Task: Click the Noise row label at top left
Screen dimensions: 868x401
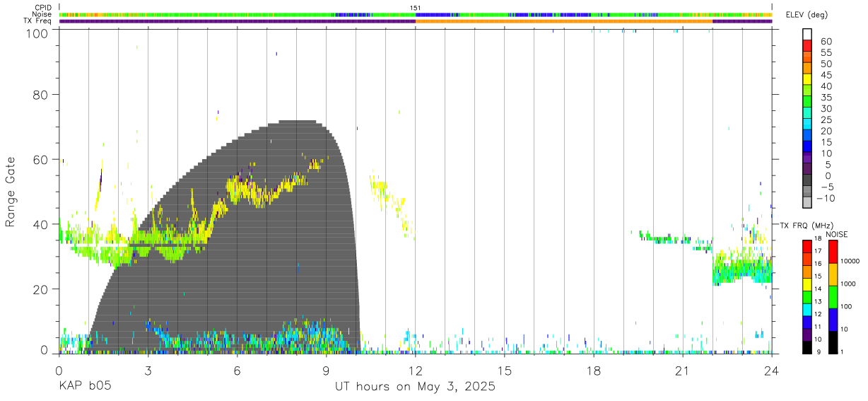Action: 43,14
